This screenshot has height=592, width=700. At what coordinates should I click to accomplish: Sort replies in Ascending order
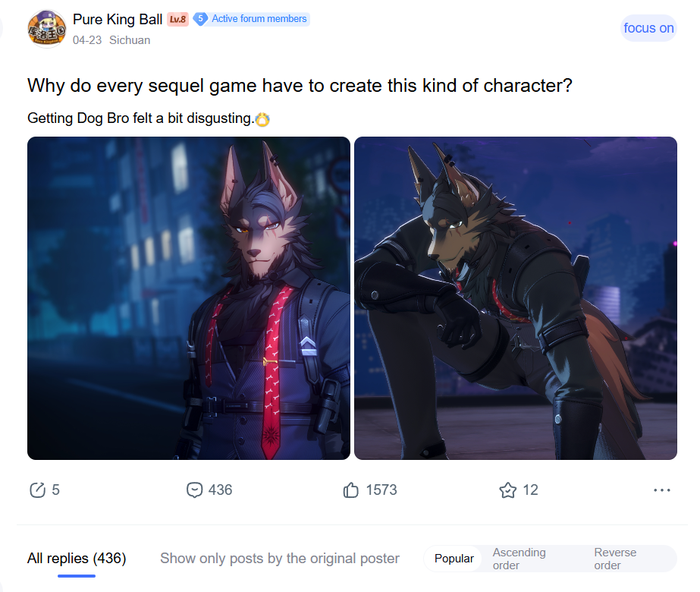(519, 559)
